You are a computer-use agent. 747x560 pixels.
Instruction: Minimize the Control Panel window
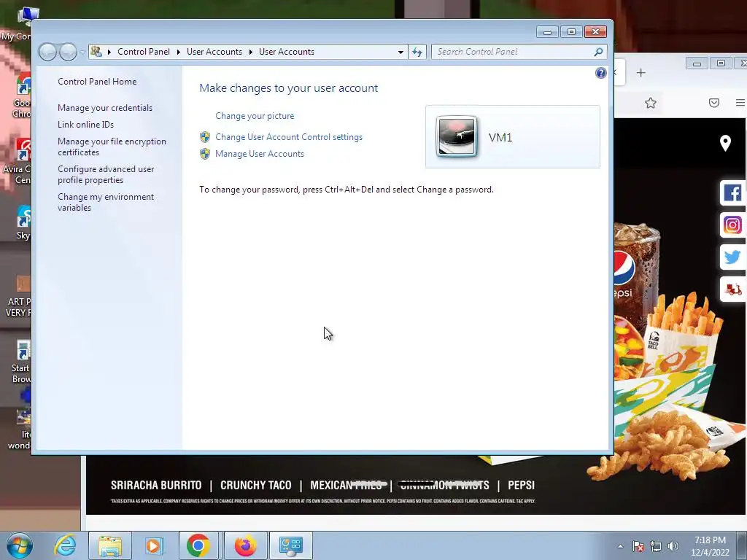tap(547, 31)
